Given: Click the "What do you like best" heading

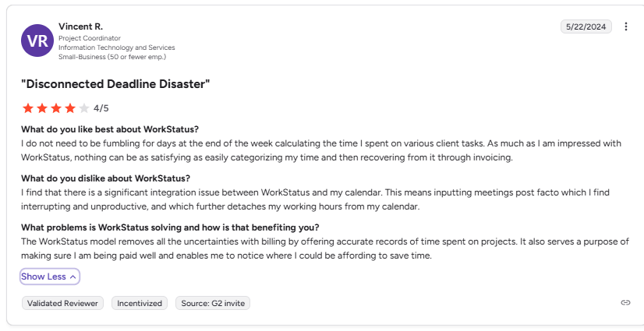Looking at the screenshot, I should tap(110, 129).
